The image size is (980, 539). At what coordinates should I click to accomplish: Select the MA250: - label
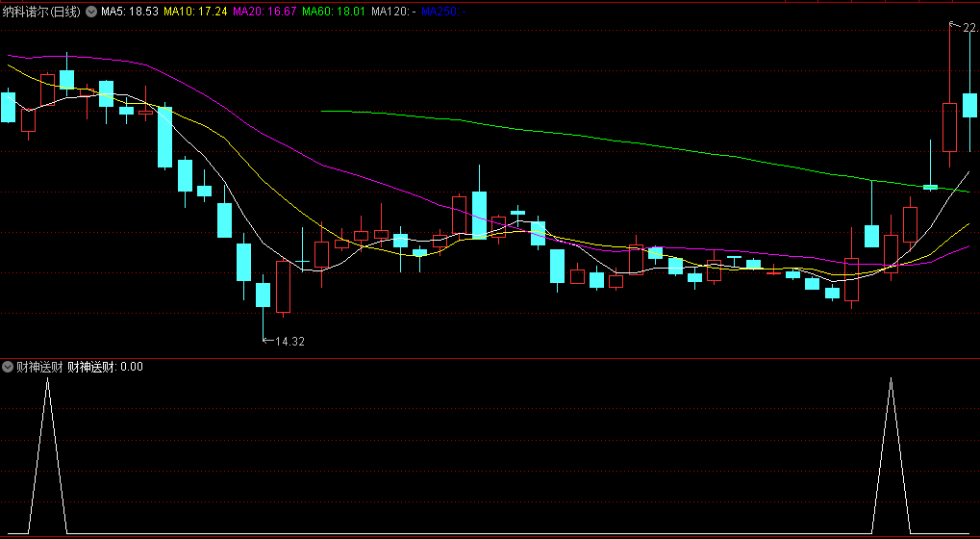tap(443, 12)
